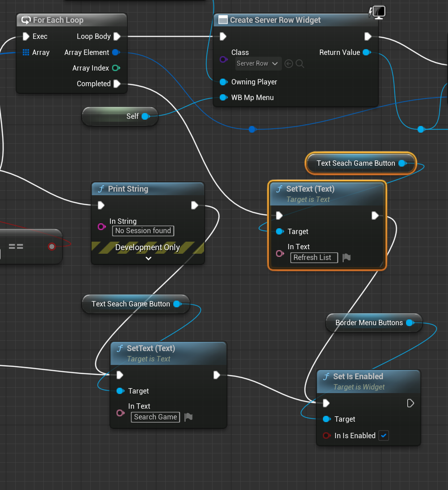Image resolution: width=448 pixels, height=490 pixels.
Task: Select the For Each Loop node title
Action: 58,20
